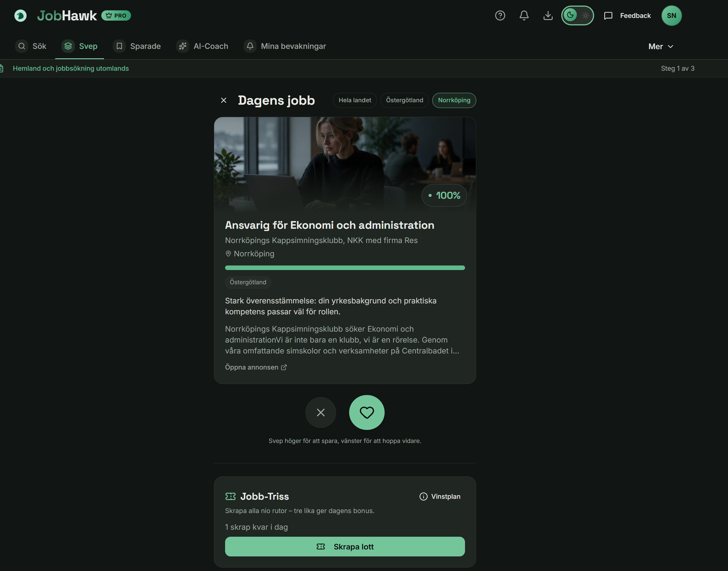728x571 pixels.
Task: Click the Norrköping location with pin
Action: 249,254
